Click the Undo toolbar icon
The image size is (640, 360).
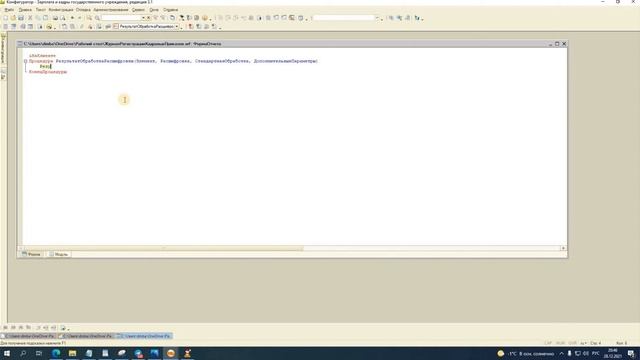72,18
